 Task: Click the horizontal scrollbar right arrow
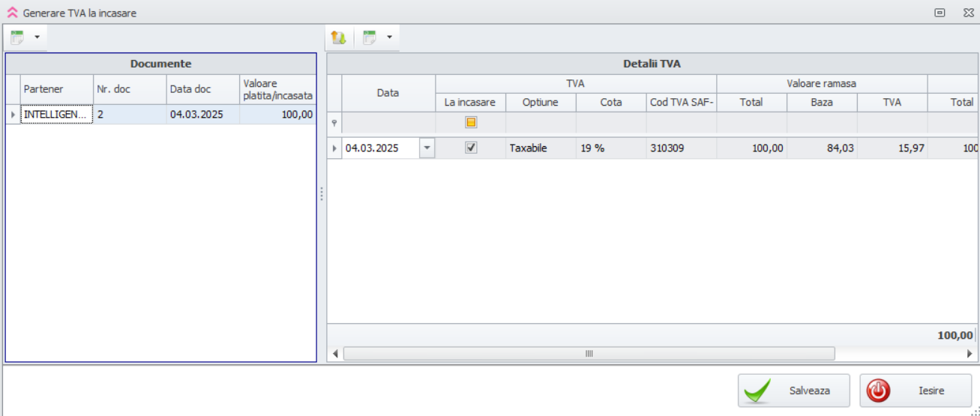pyautogui.click(x=970, y=354)
